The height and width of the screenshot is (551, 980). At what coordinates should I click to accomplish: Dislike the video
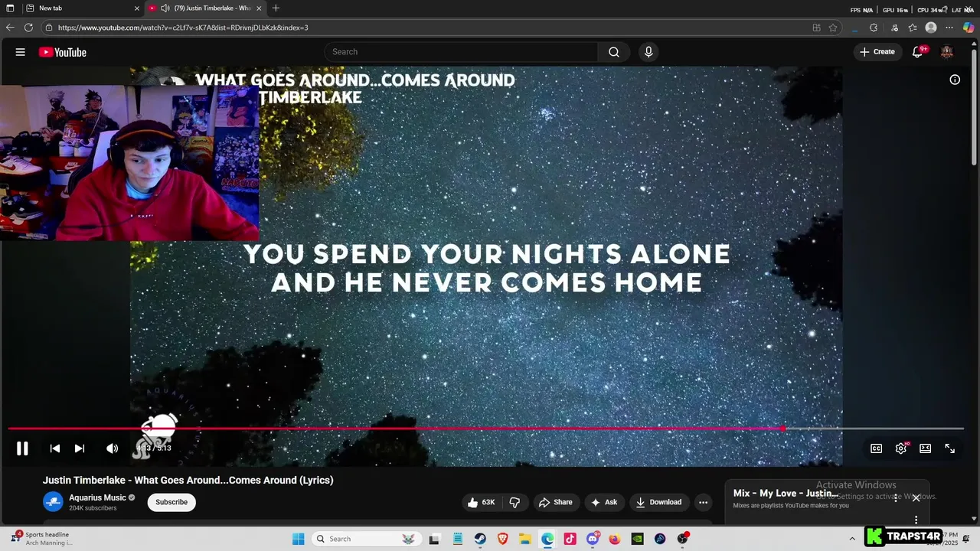coord(514,502)
